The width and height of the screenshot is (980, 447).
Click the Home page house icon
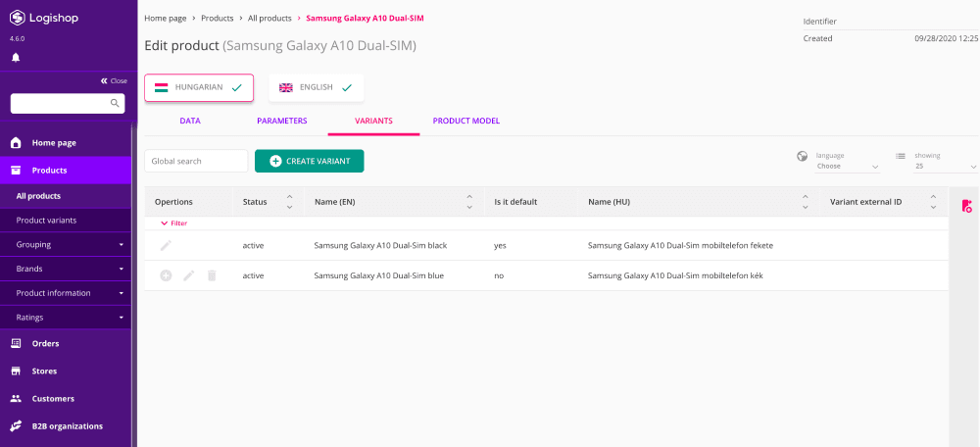pos(17,142)
